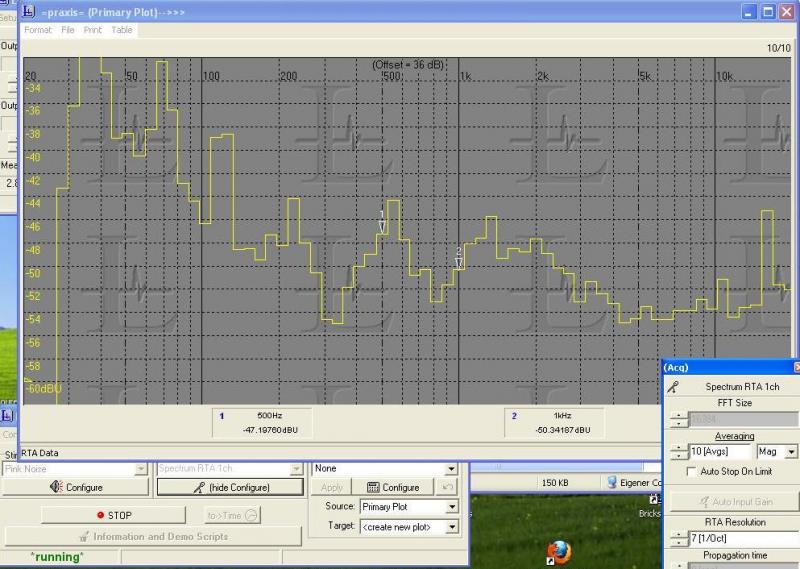The height and width of the screenshot is (569, 800).
Task: Open the Table menu
Action: [122, 30]
